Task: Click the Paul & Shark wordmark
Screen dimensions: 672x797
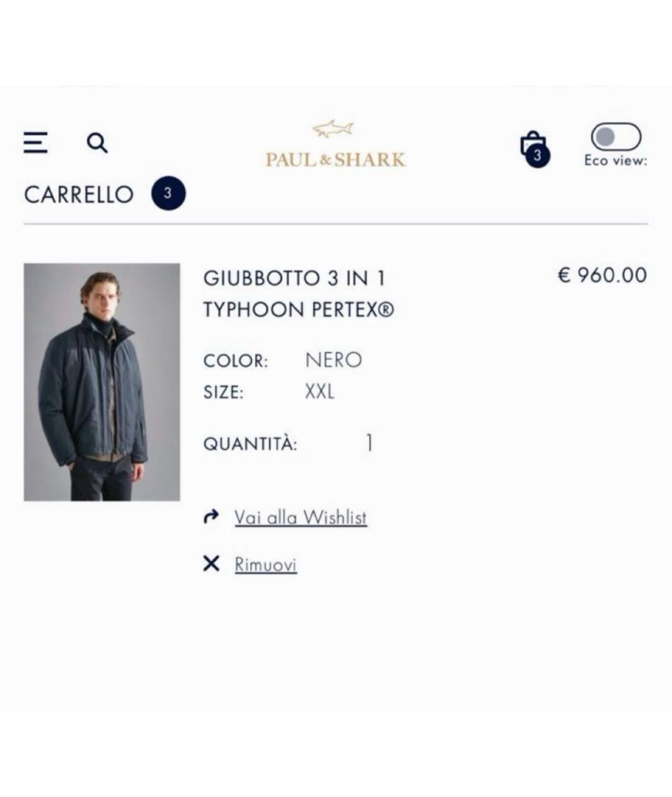Action: click(x=335, y=160)
